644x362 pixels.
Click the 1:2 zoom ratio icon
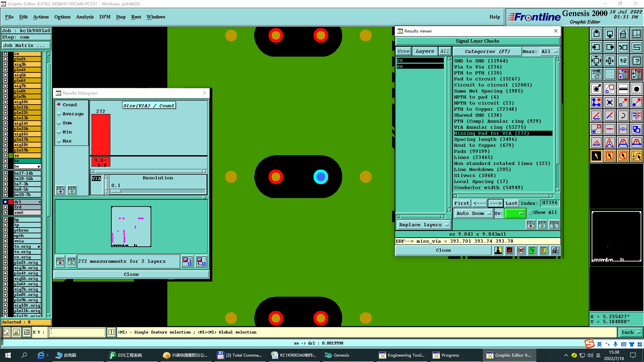pyautogui.click(x=623, y=61)
